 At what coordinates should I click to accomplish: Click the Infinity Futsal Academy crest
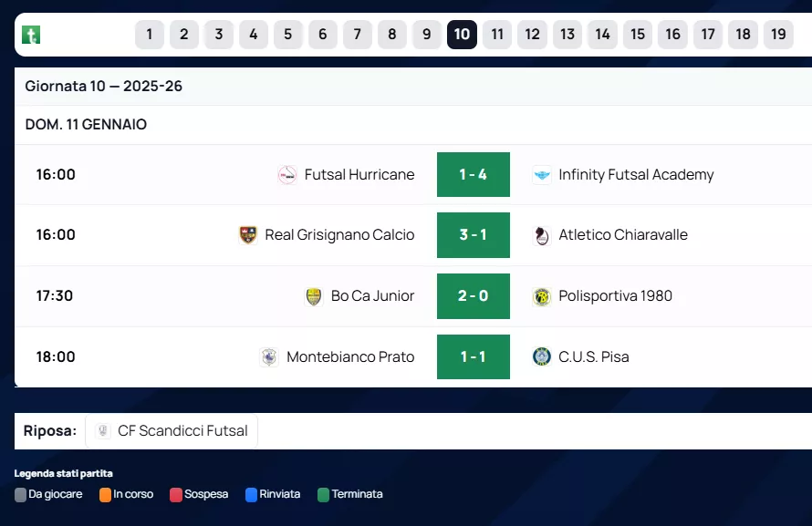[x=542, y=175]
